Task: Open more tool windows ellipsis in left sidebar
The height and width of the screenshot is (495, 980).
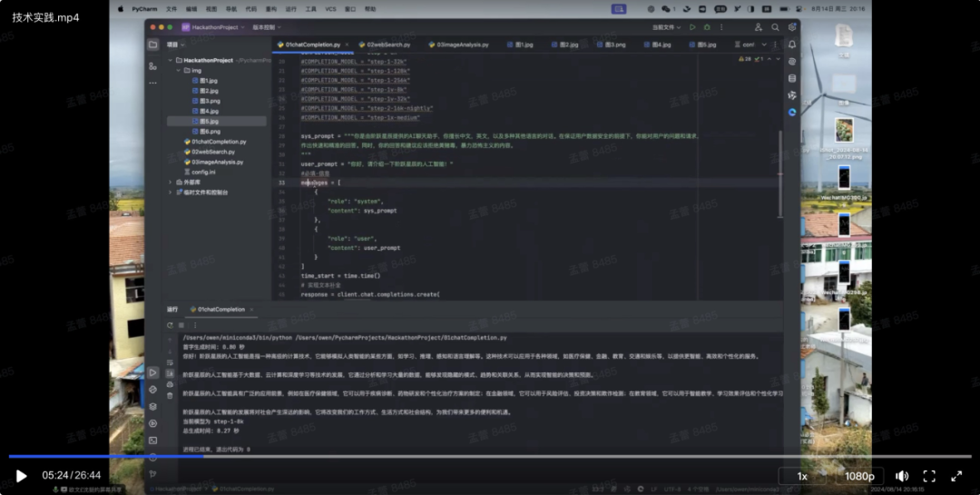Action: tap(153, 83)
